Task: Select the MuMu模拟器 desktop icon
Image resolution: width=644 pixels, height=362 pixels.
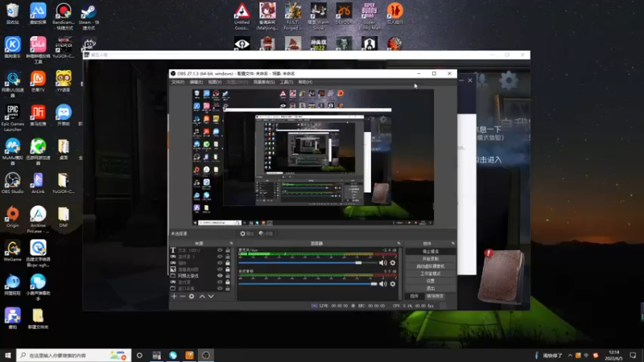Action: (13, 152)
